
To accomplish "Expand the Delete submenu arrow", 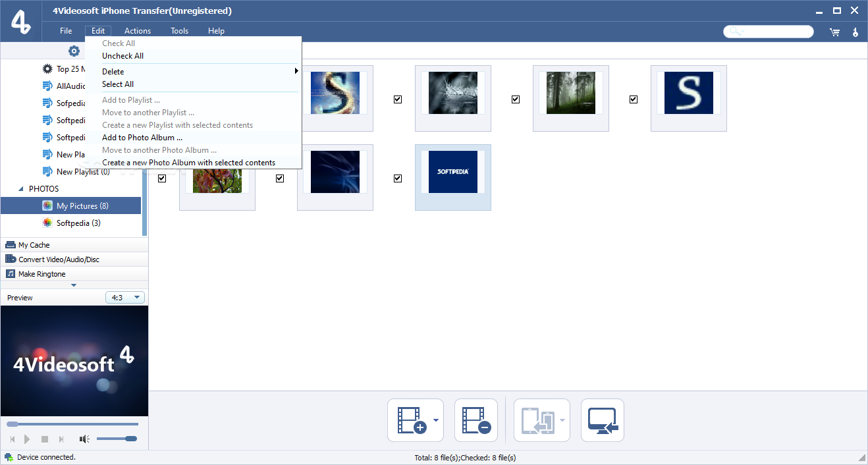I will (x=296, y=71).
